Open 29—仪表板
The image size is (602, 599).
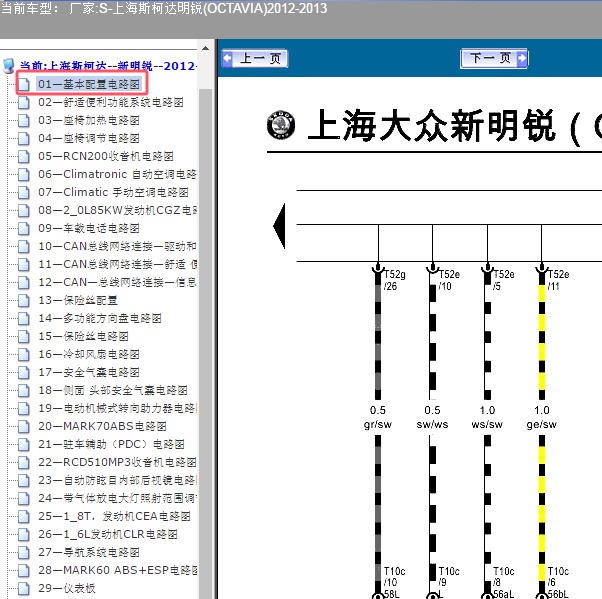[x=66, y=588]
